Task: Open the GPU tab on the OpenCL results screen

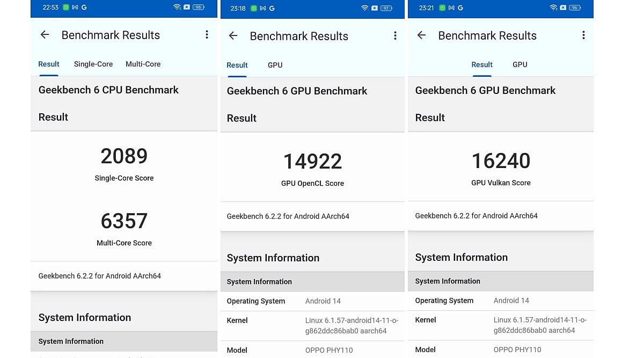Action: tap(275, 65)
